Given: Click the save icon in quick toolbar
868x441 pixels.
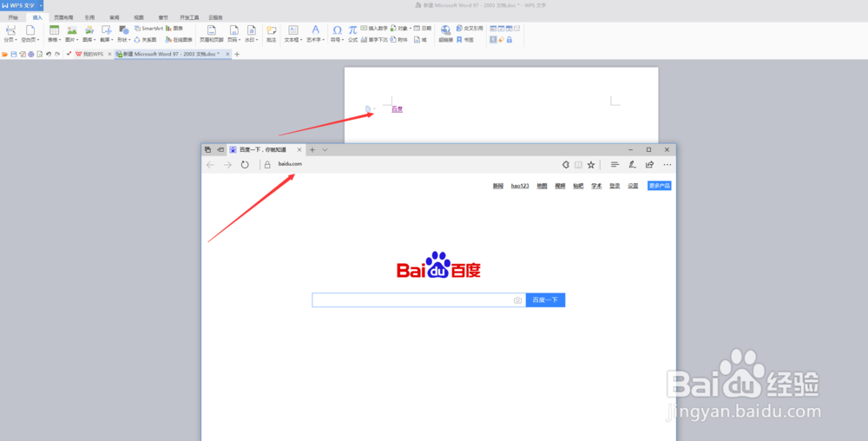Looking at the screenshot, I should [x=14, y=54].
